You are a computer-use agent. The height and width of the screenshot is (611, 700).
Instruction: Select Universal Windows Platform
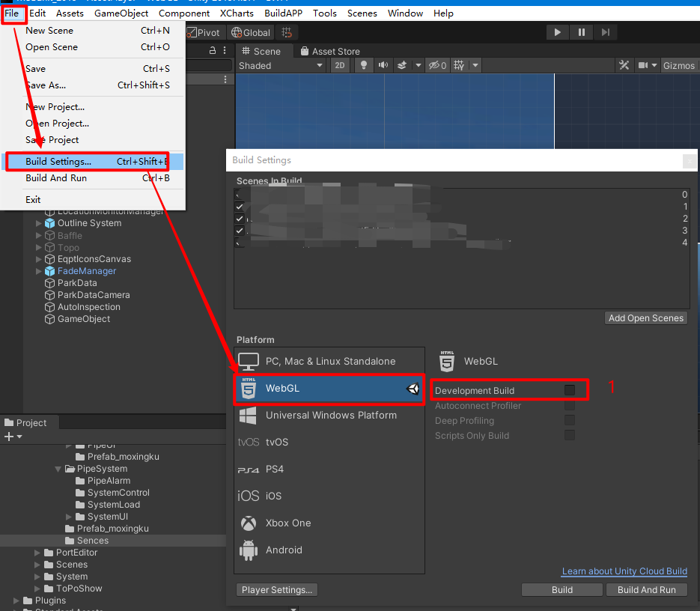[329, 415]
